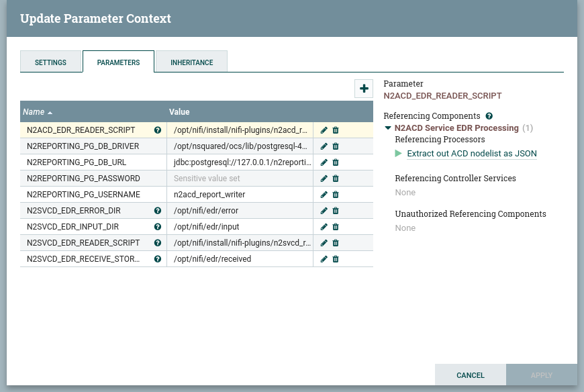Click the CANCEL button
Viewport: 584px width, 392px height.
[x=470, y=375]
